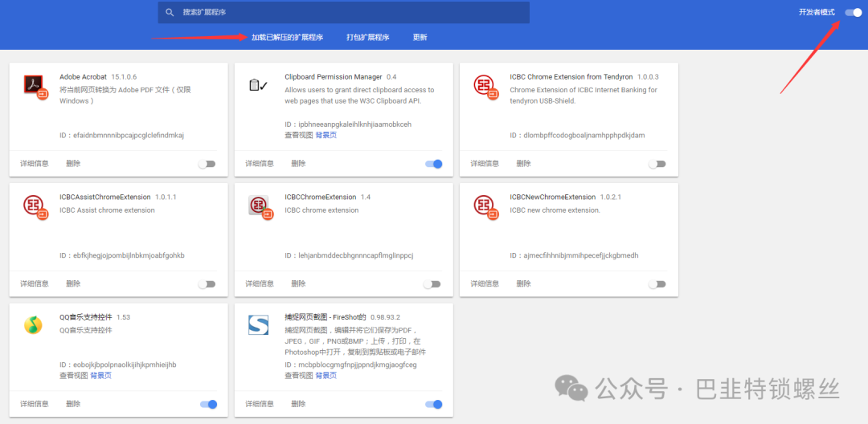This screenshot has height=424, width=868.
Task: Open 背景页 link of Clipboard Permission Manager
Action: click(x=326, y=135)
